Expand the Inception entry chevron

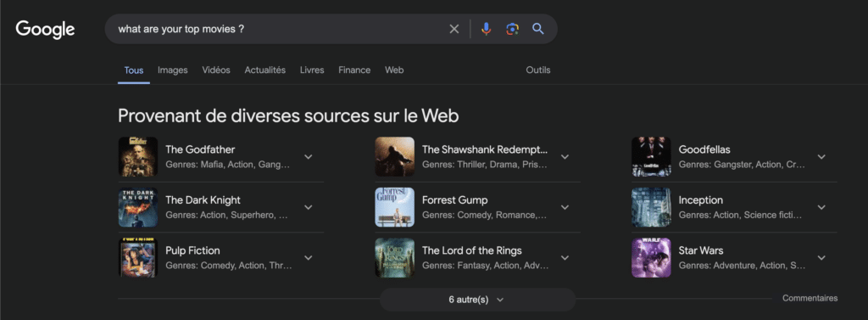point(821,207)
